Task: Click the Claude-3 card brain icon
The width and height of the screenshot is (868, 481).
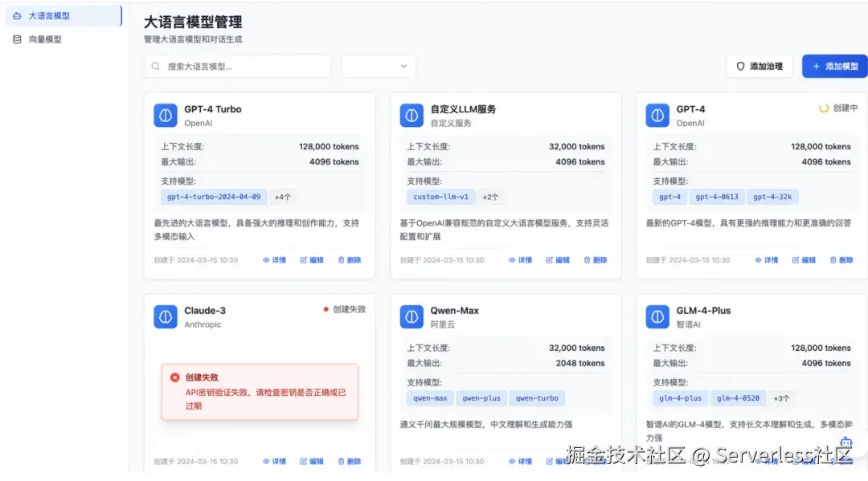Action: tap(166, 317)
